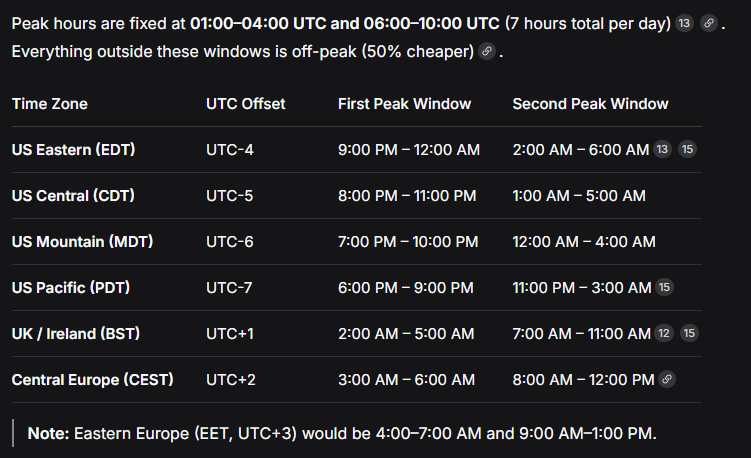
Task: Click the US Mountain (MDT) row label
Action: click(82, 241)
